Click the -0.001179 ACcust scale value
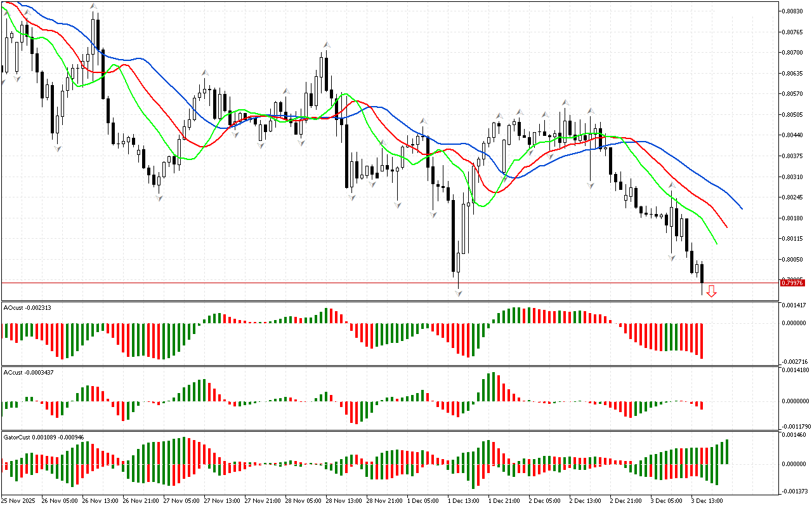812x508 pixels. click(793, 426)
